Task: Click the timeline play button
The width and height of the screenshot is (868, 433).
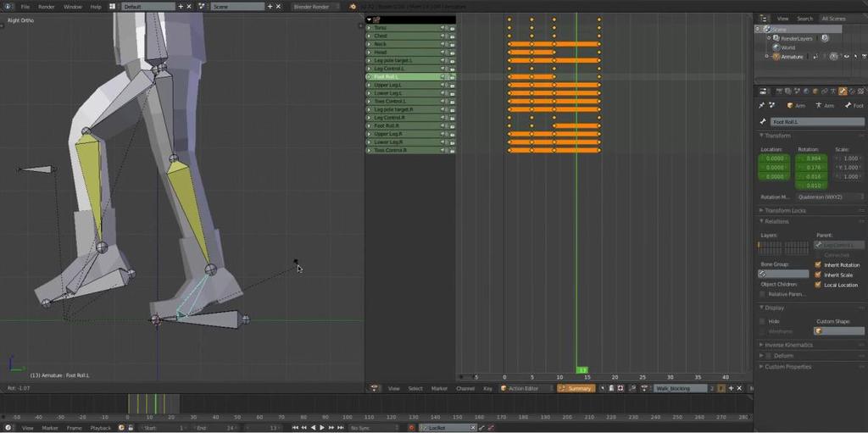Action: [x=322, y=428]
